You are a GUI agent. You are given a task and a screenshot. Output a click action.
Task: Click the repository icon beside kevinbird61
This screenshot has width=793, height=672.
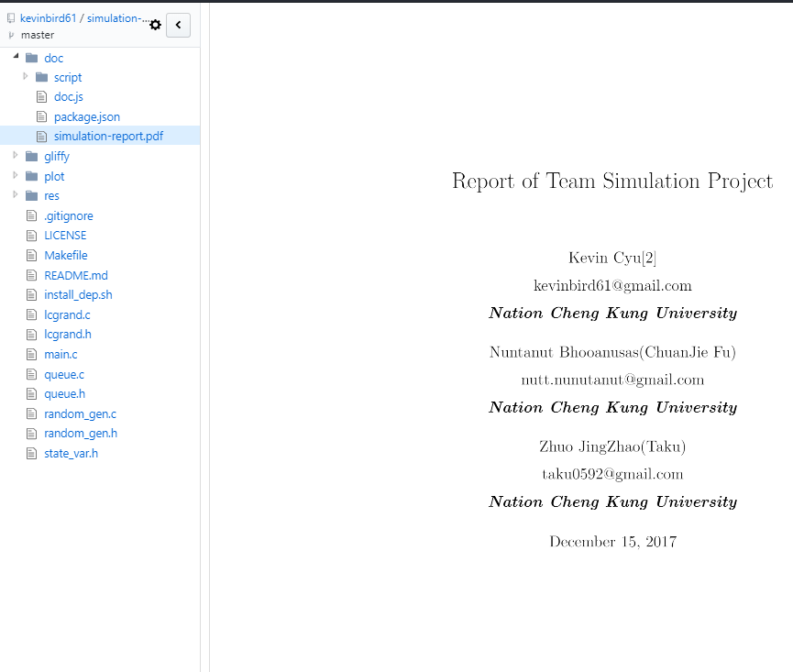[11, 18]
